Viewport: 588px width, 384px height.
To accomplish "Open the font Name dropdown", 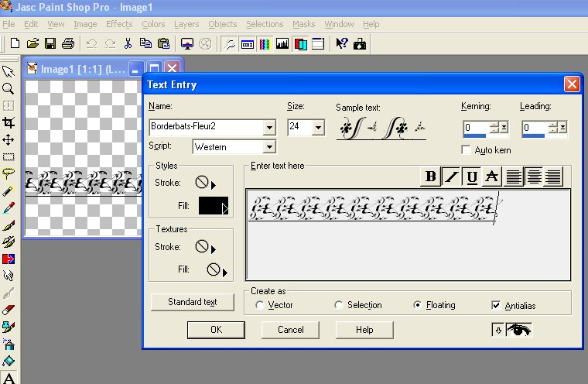I will tap(269, 128).
